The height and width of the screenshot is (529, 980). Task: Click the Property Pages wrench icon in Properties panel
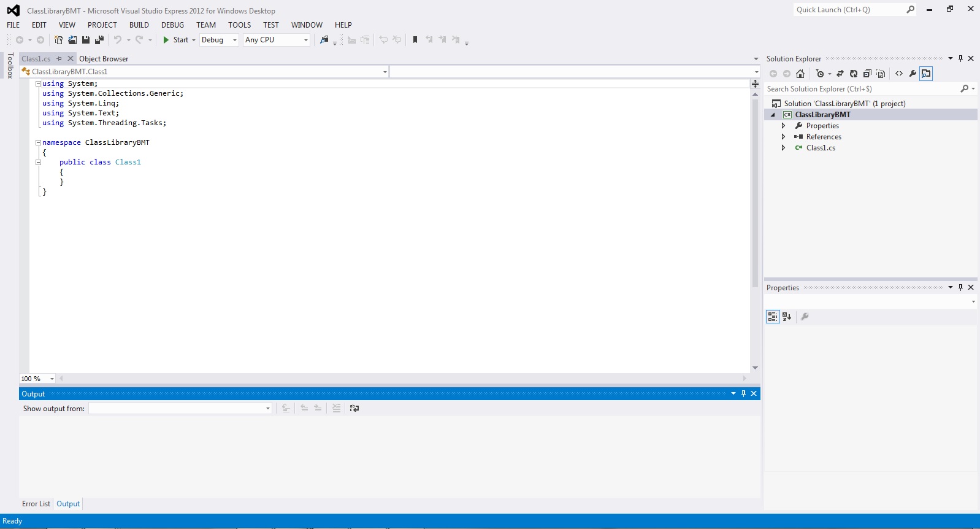tap(805, 317)
